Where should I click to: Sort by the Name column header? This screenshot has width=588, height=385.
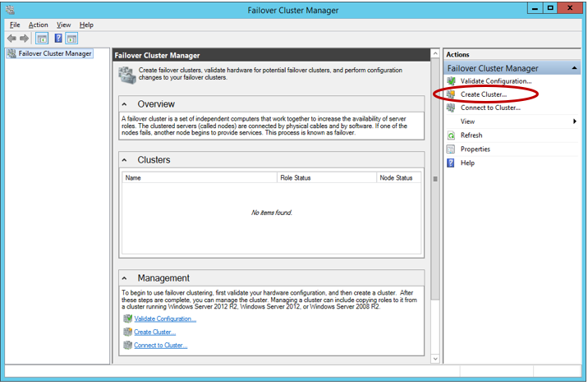(200, 177)
